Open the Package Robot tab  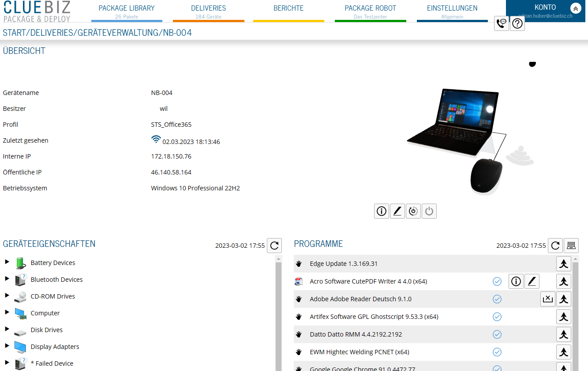click(371, 11)
